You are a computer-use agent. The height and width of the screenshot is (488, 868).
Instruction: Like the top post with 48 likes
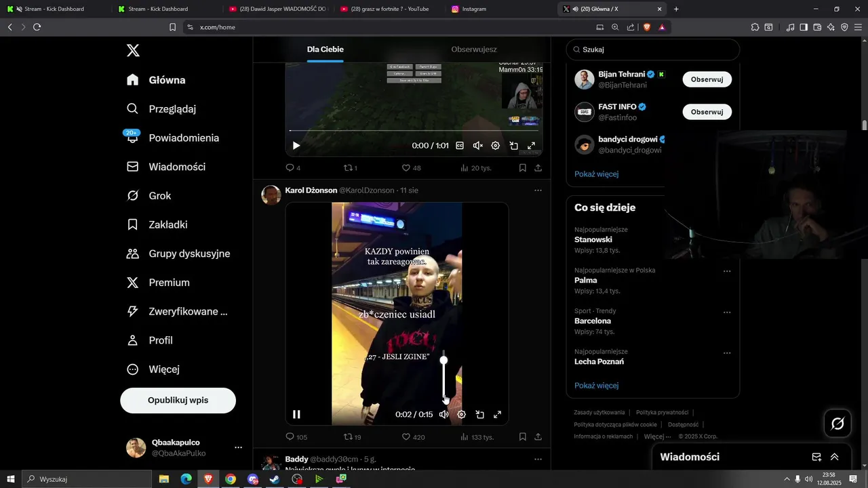411,168
